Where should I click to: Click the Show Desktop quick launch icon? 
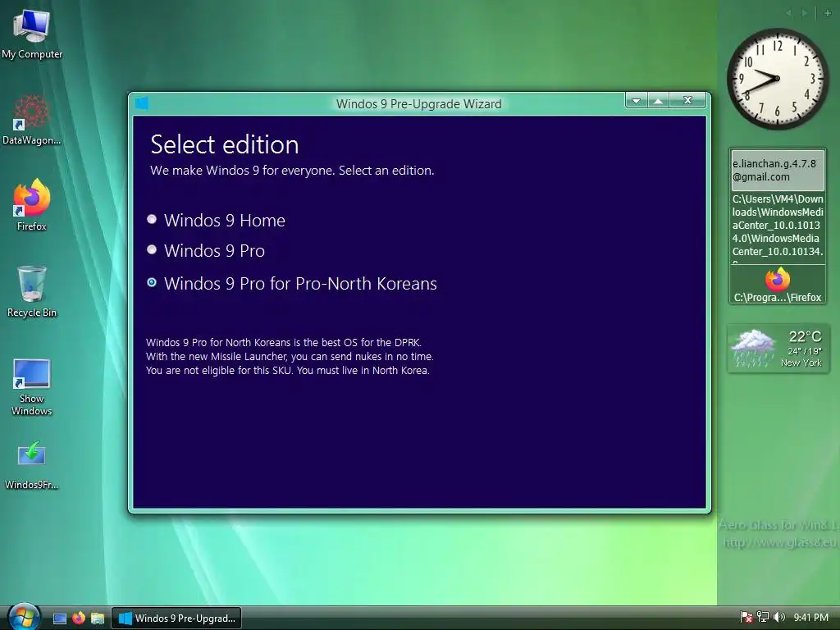click(x=60, y=619)
